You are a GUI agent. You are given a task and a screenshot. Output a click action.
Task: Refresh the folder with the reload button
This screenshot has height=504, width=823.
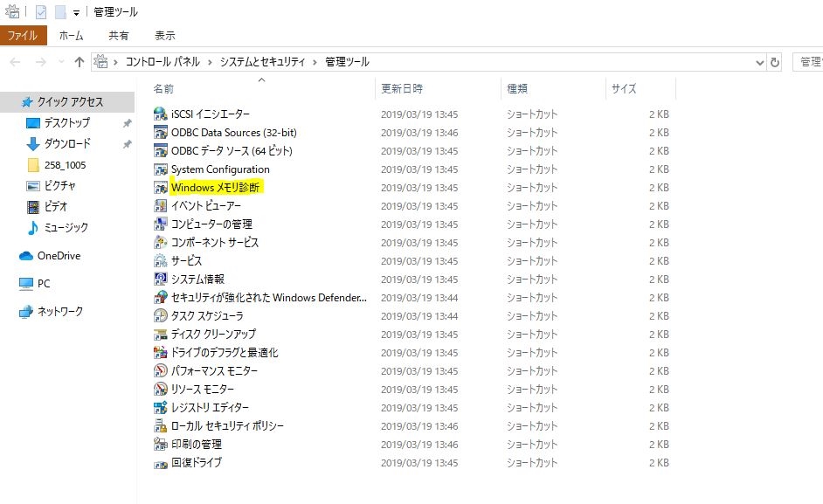coord(775,63)
